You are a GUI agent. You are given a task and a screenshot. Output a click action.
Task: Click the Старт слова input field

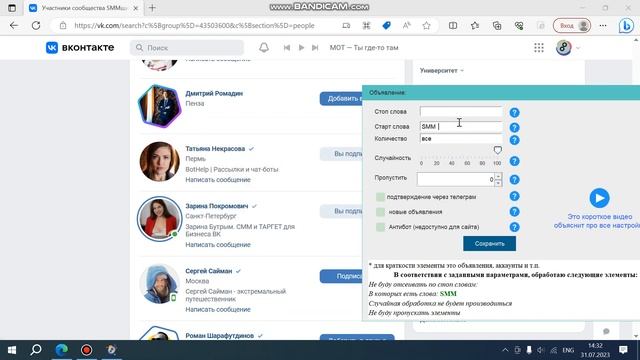[x=461, y=127]
